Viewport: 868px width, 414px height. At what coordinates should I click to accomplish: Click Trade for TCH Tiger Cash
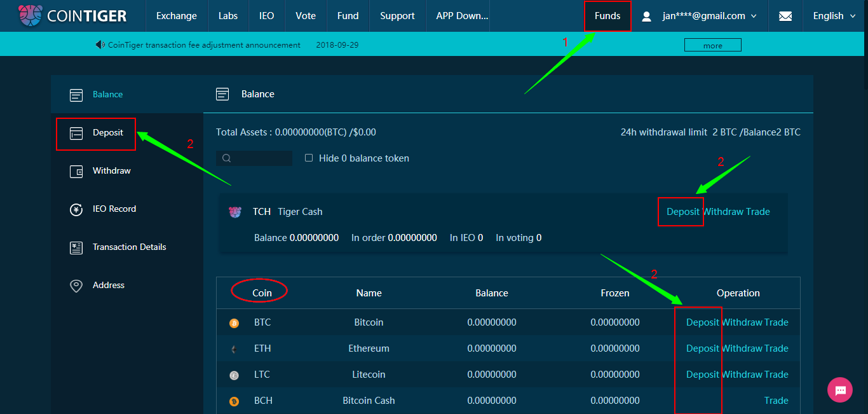758,212
